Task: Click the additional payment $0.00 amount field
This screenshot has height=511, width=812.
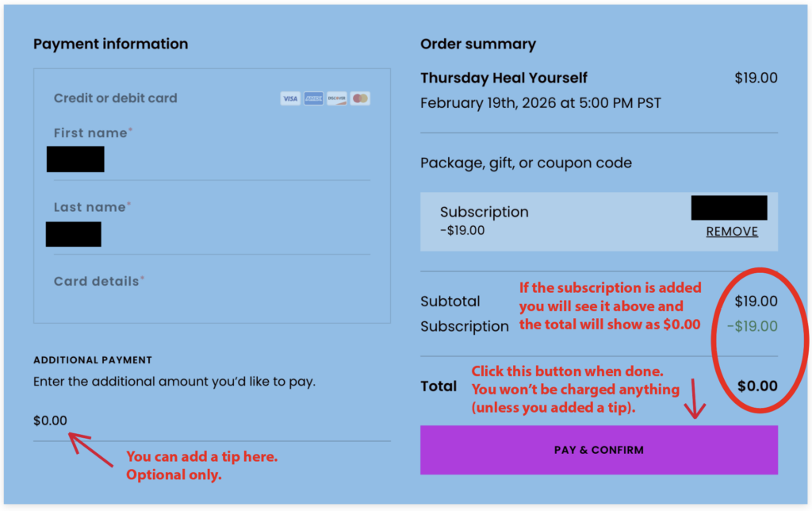Action: (51, 421)
